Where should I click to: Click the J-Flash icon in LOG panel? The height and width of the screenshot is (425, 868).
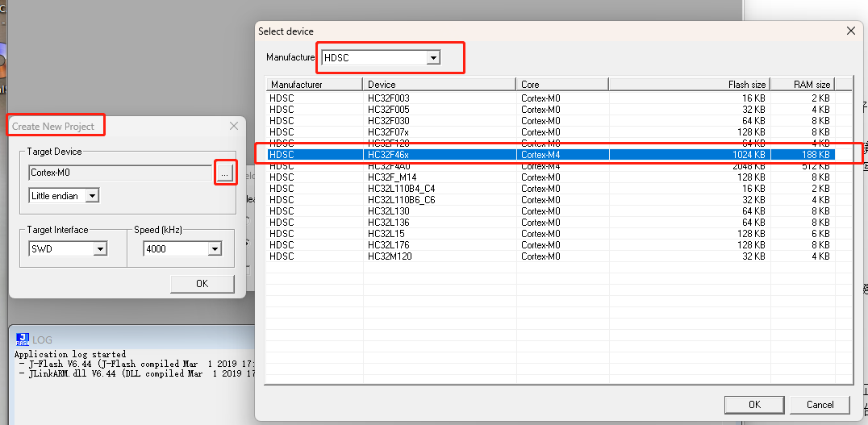22,340
